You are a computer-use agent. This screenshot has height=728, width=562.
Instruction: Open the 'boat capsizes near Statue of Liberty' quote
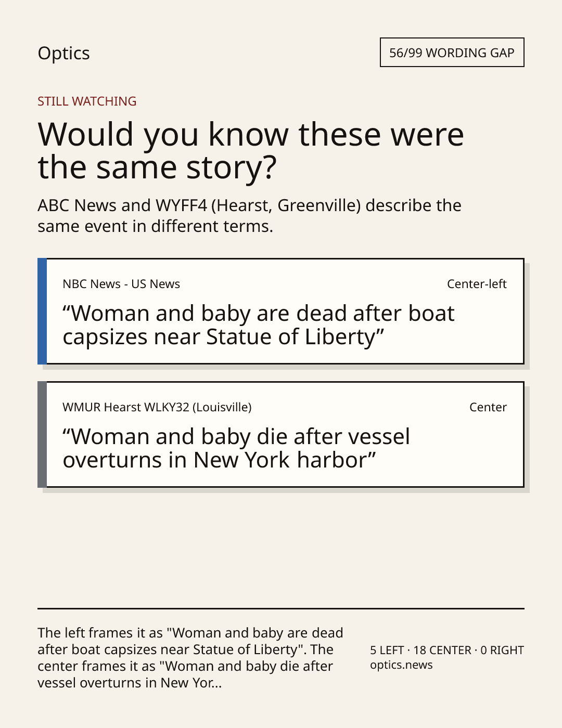click(x=259, y=325)
